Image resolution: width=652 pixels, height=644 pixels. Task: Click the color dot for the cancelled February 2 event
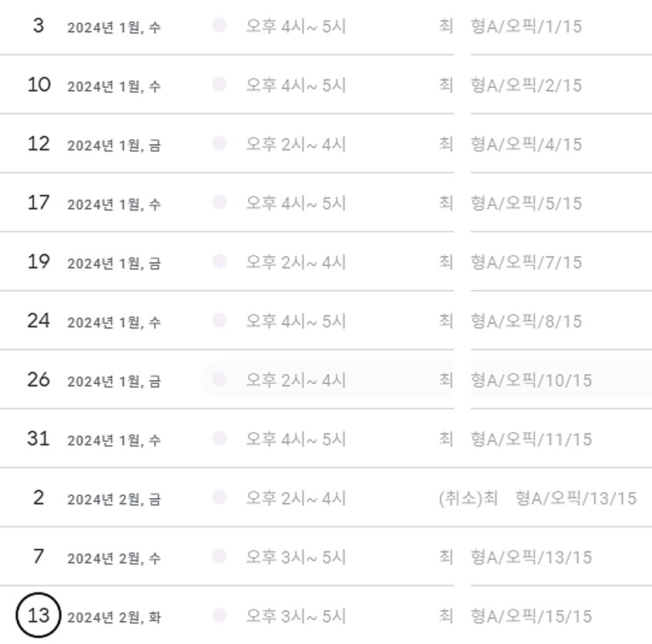pos(219,497)
